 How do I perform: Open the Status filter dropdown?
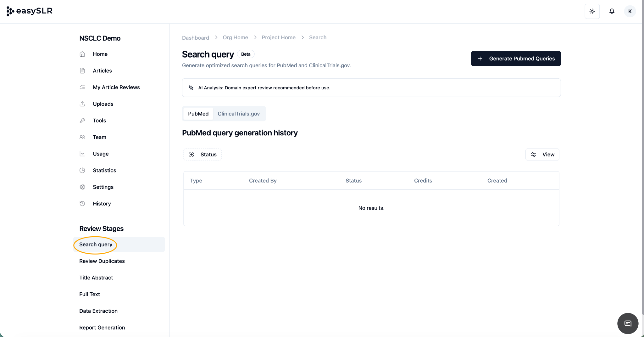(203, 154)
